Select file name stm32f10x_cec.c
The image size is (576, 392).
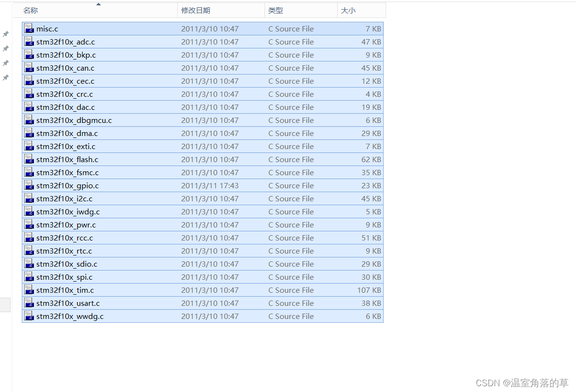[x=65, y=81]
